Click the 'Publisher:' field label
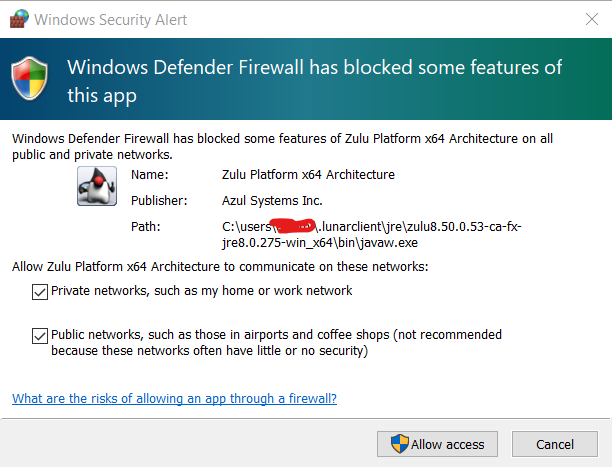 (159, 200)
